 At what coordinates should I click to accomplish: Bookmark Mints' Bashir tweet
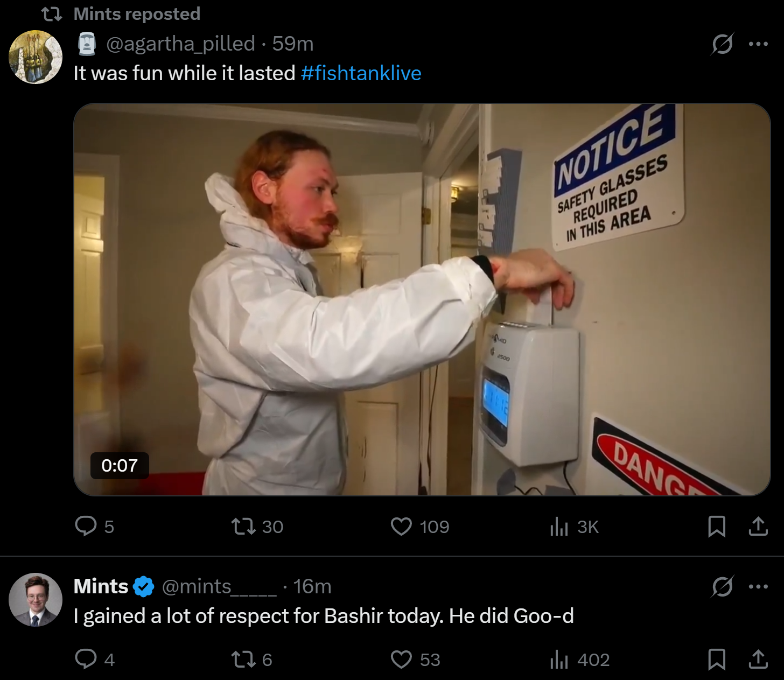[x=717, y=659]
